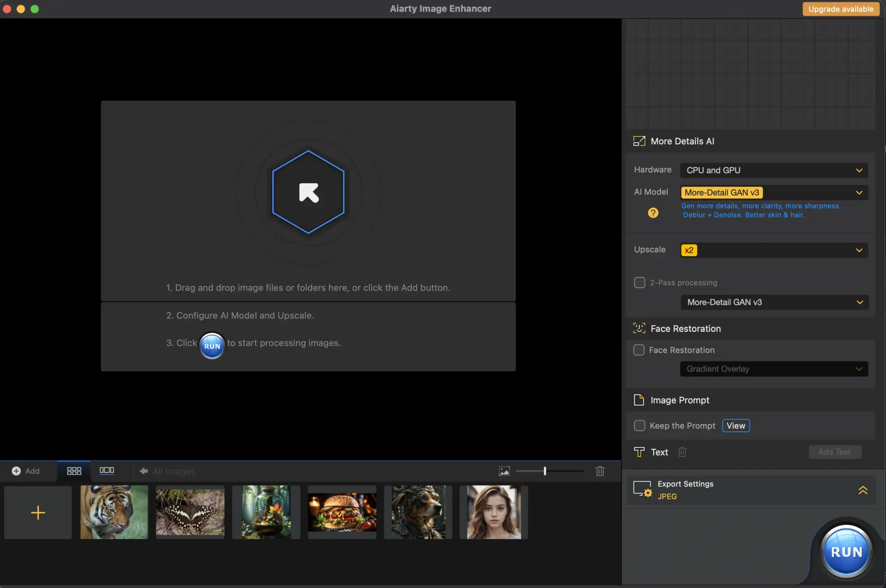
Task: Open the Hardware CPU and GPU dropdown
Action: (x=774, y=170)
